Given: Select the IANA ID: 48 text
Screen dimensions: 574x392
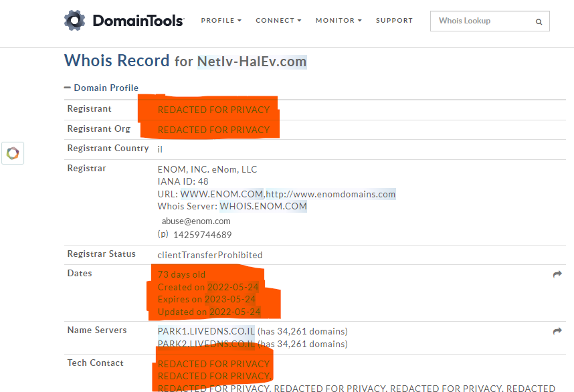Looking at the screenshot, I should (183, 181).
